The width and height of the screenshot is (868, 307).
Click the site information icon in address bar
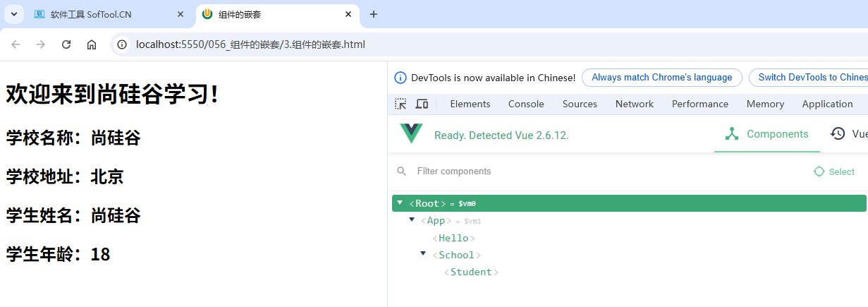[122, 44]
